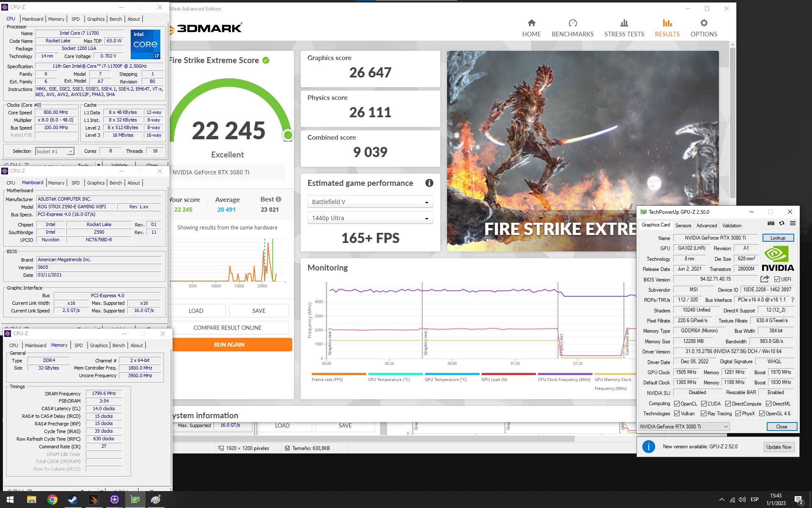Open the SPD tab in top CPU-Z window
The width and height of the screenshot is (812, 508).
click(x=75, y=19)
